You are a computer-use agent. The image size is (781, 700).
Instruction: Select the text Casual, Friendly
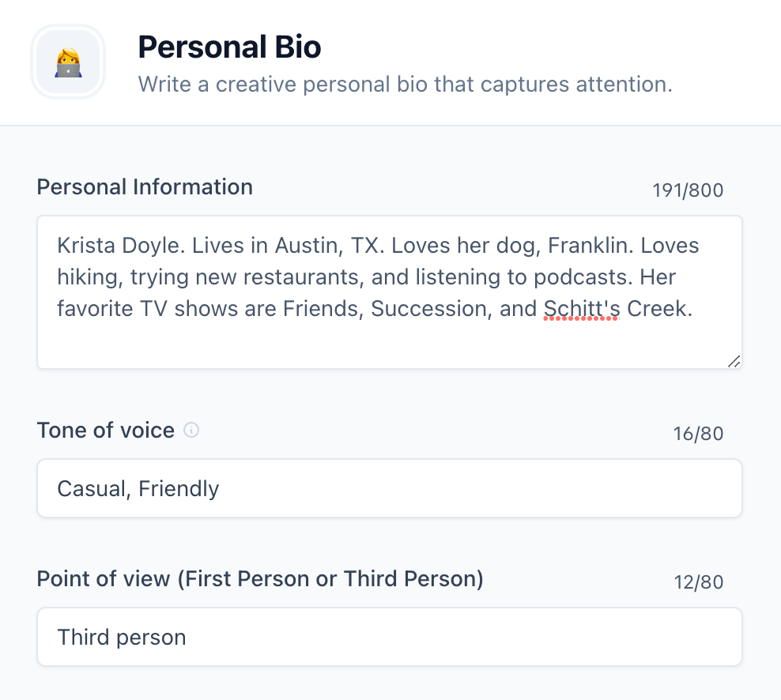[138, 488]
